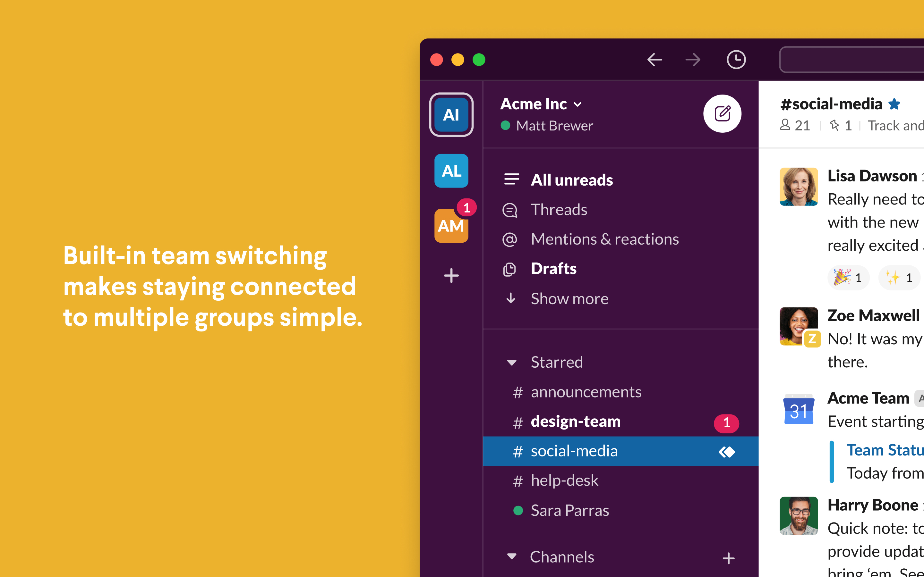
Task: Toggle the star on #social-media header
Action: point(894,104)
